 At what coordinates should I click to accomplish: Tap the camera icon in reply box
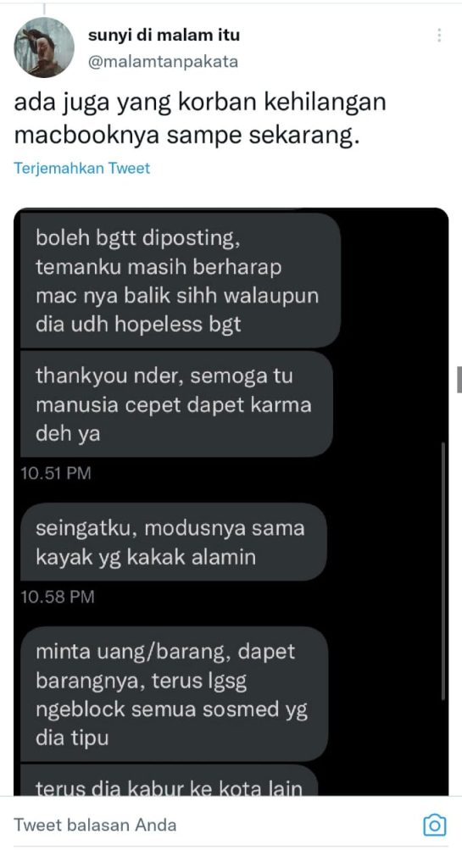tap(435, 826)
